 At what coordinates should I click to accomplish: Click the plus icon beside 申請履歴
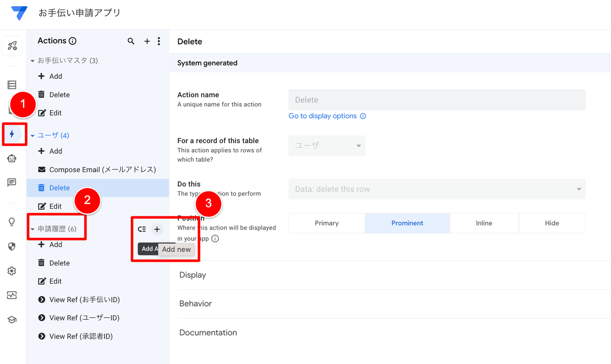(x=157, y=229)
